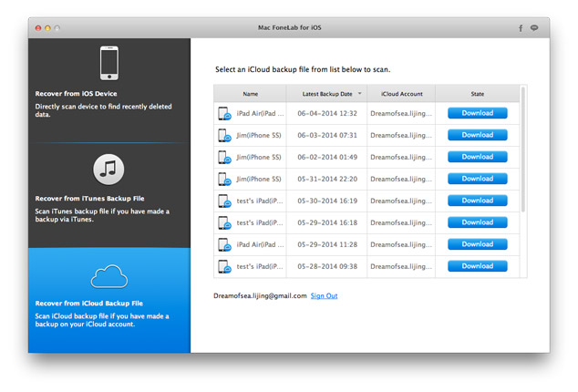Viewport: 578px width, 392px height.
Task: Select the date 06-04-2014 12:32 cell
Action: point(327,114)
